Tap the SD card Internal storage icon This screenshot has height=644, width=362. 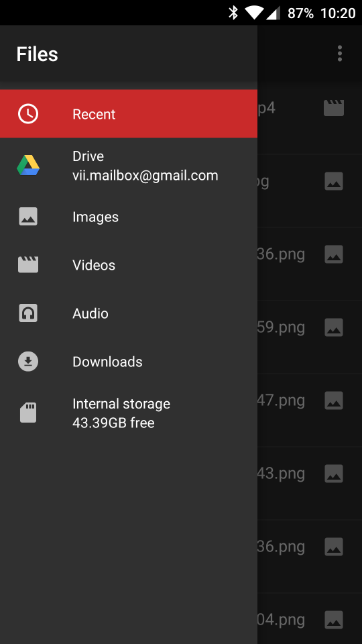(28, 413)
